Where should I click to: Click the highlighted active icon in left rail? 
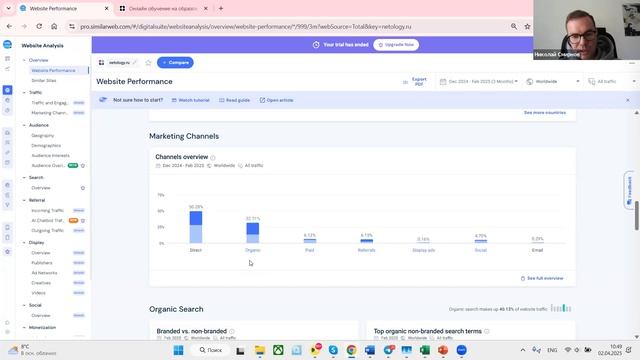coord(7,90)
